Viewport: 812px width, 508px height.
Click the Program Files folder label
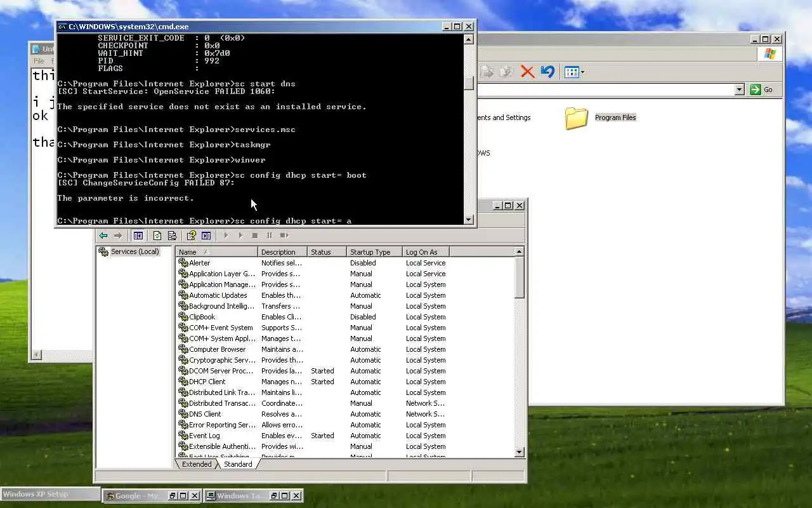tap(615, 117)
